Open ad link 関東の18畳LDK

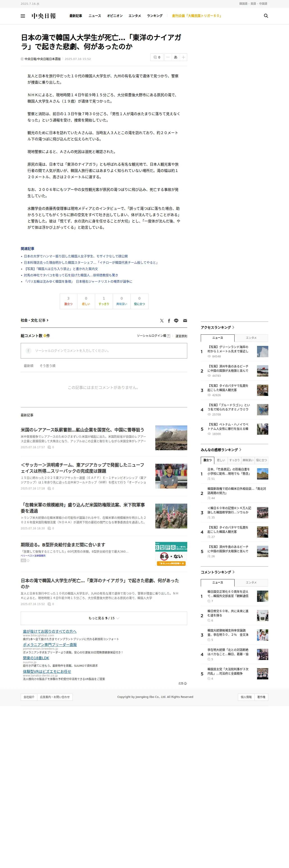[x=36, y=658]
